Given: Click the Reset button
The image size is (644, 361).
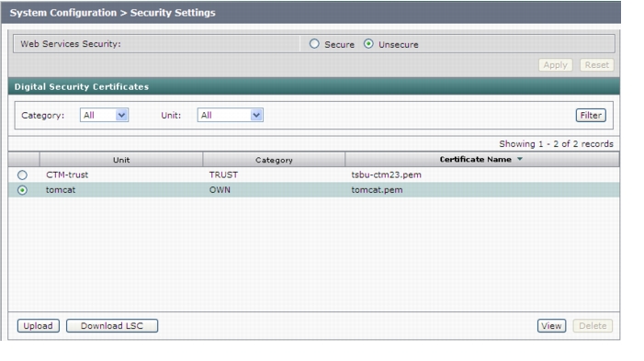Looking at the screenshot, I should (x=597, y=65).
